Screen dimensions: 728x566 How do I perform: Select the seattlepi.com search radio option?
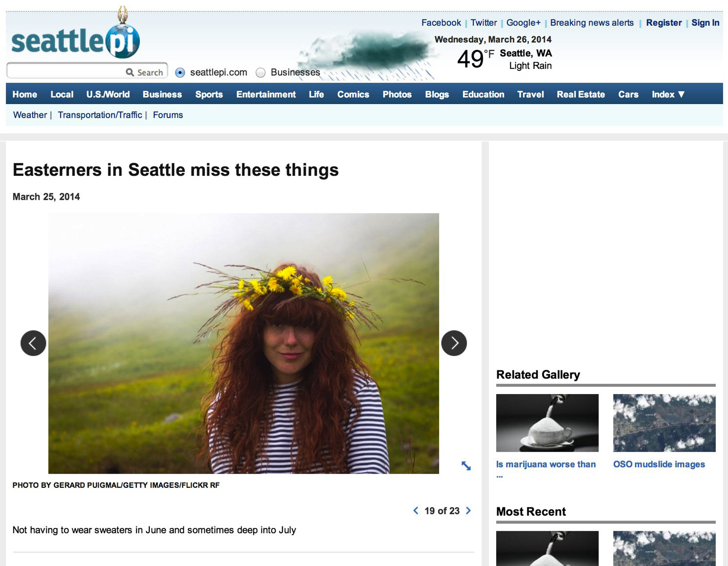tap(180, 73)
